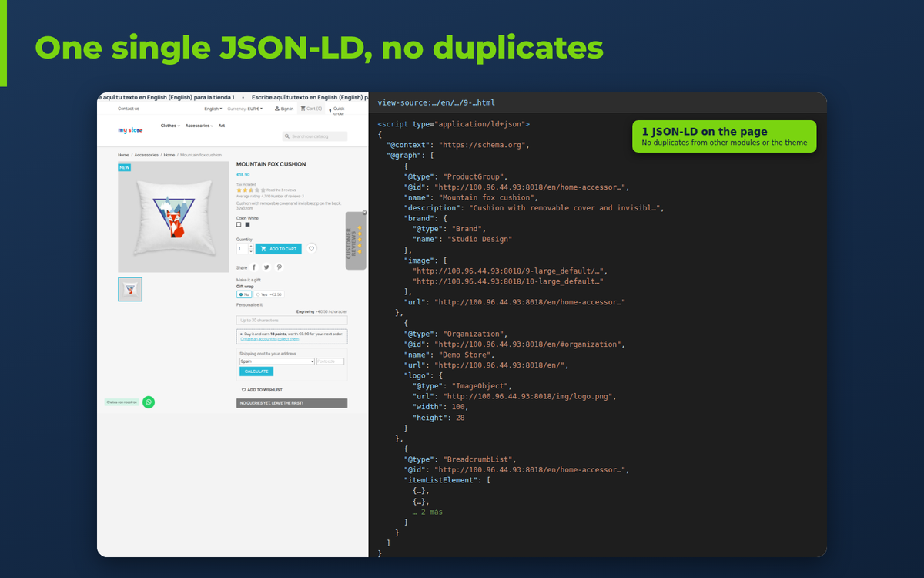Viewport: 924px width, 578px height.
Task: Click the engraving 'Up to 30 characters' field
Action: point(292,321)
